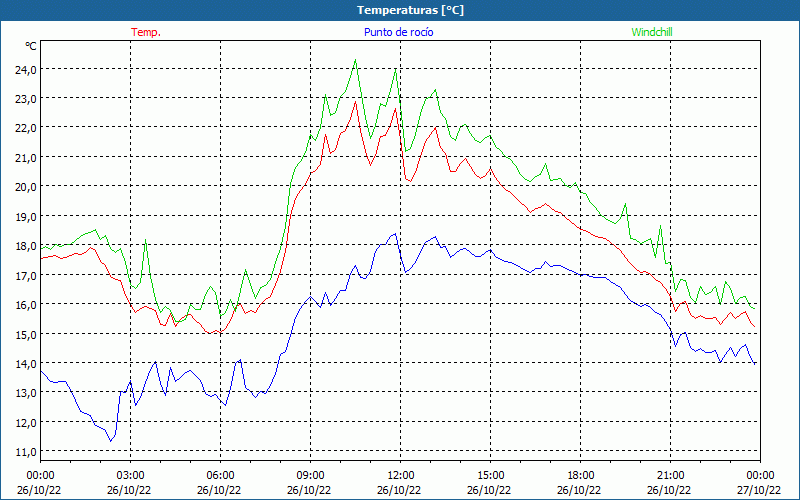
Task: Click the 23,0 y-axis value
Action: [x=26, y=98]
